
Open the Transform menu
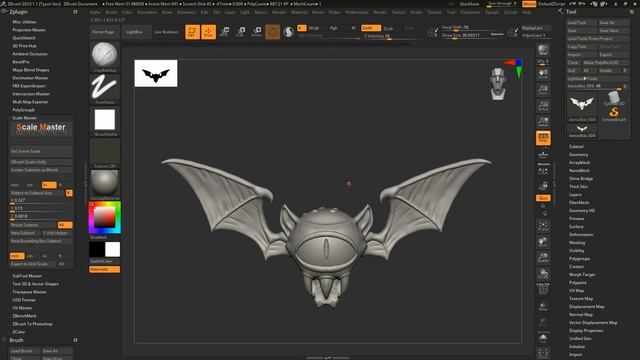coord(470,12)
